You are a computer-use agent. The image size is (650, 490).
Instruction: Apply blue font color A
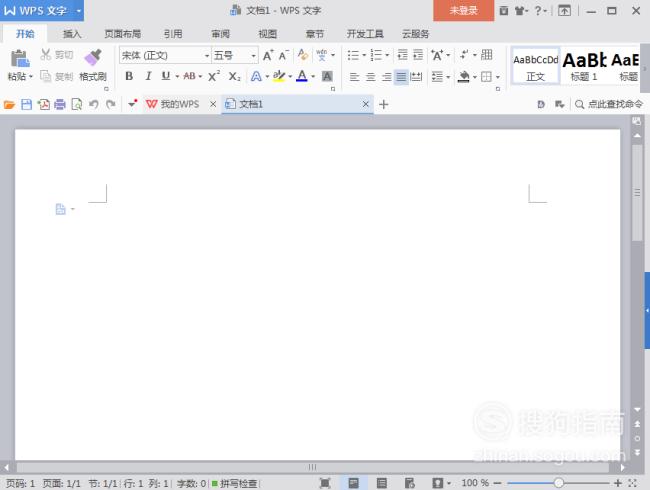click(x=302, y=76)
